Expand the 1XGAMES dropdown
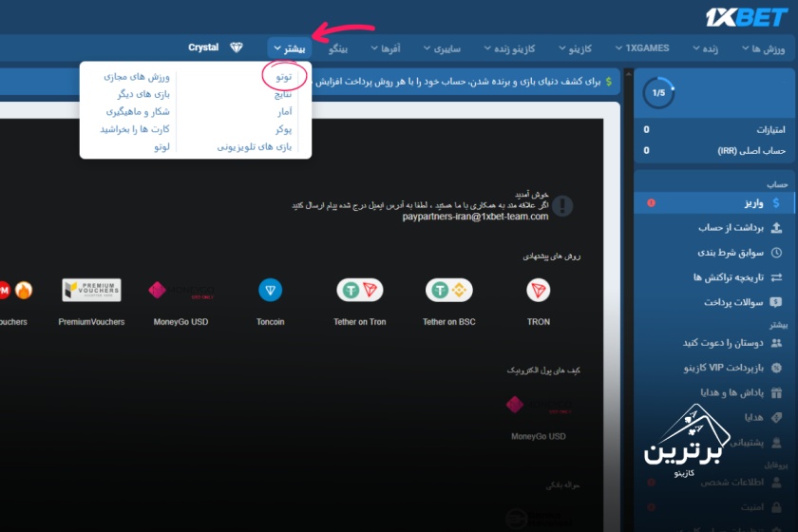This screenshot has height=532, width=798. click(642, 48)
